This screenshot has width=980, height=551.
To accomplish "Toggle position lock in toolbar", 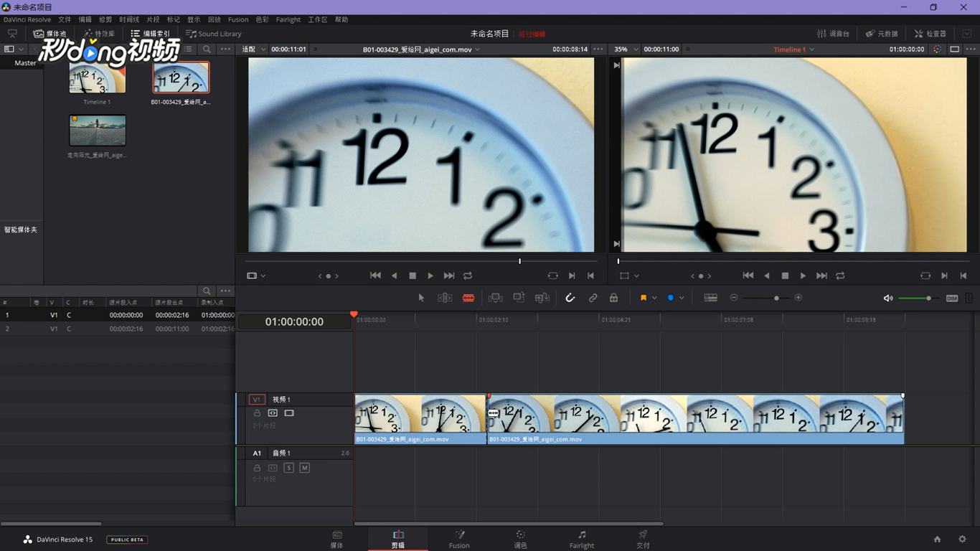I will (x=613, y=298).
